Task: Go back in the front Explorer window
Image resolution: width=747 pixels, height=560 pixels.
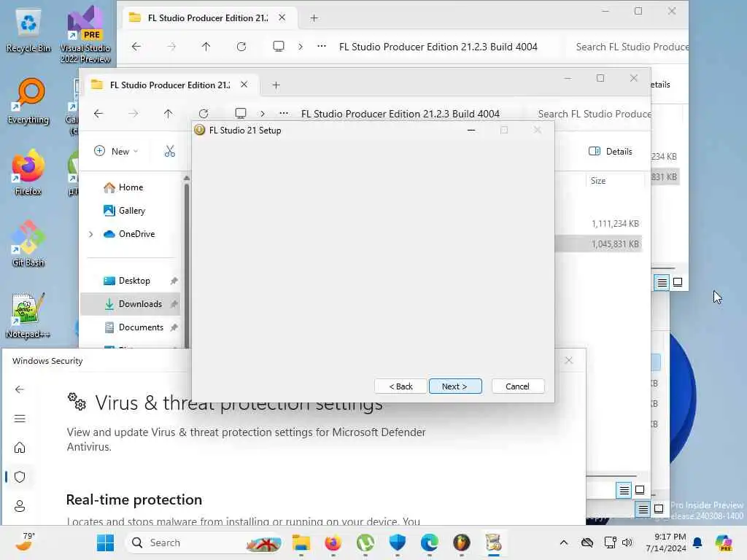Action: click(x=98, y=113)
